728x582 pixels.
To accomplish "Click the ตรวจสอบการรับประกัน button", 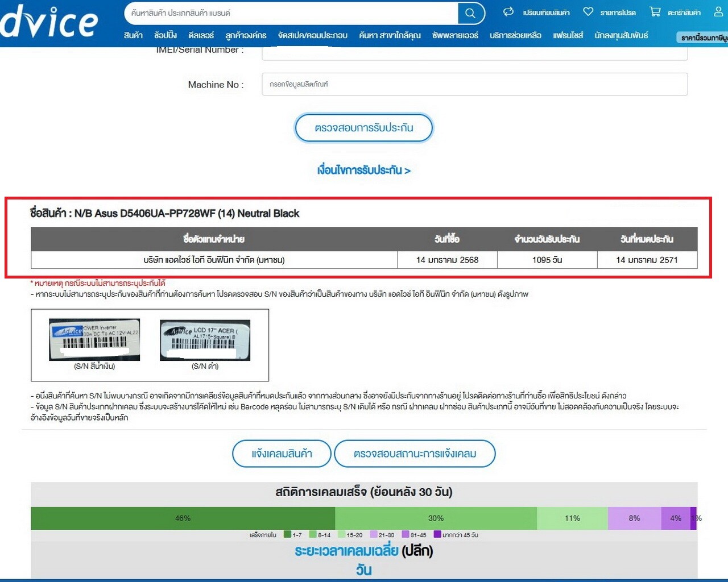I will (364, 128).
